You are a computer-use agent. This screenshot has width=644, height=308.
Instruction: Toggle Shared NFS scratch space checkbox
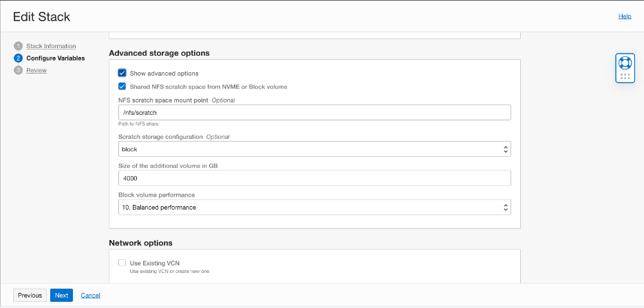[x=122, y=87]
